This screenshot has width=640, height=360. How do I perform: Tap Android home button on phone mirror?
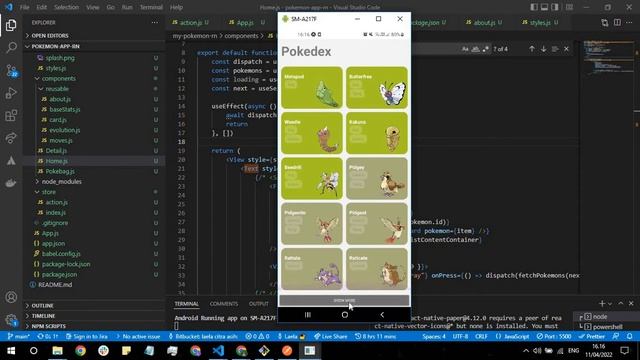[x=345, y=315]
